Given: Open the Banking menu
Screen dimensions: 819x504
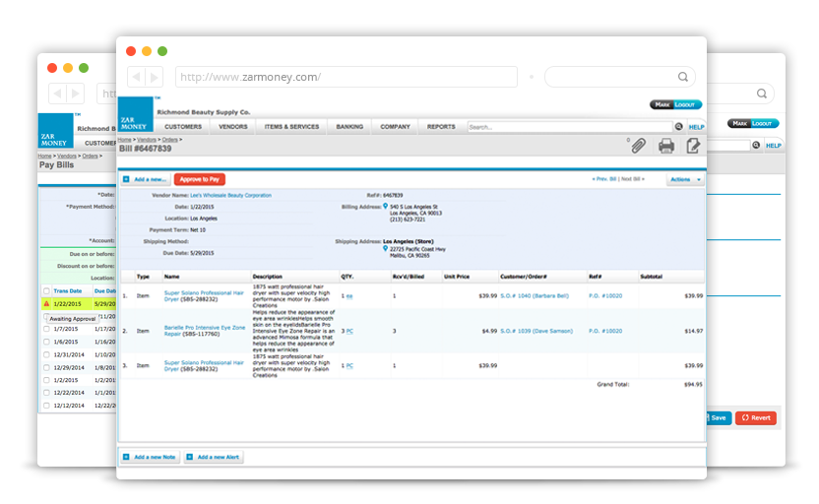Looking at the screenshot, I should (349, 127).
